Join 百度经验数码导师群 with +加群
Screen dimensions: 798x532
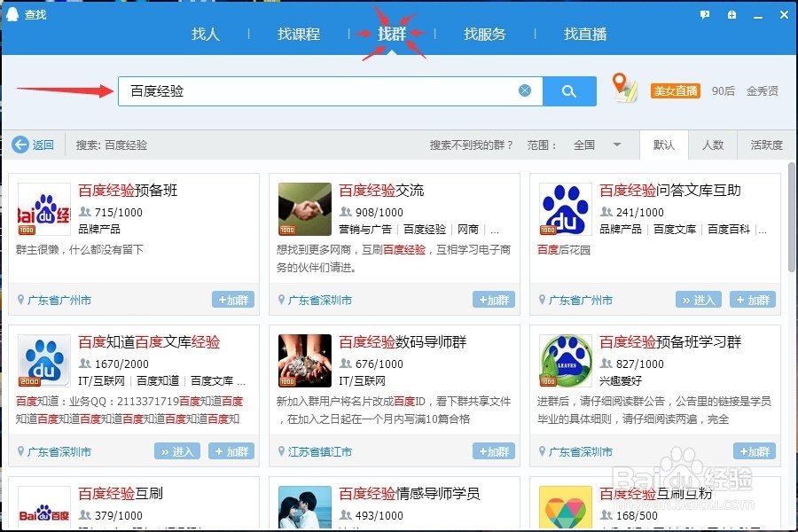(494, 451)
